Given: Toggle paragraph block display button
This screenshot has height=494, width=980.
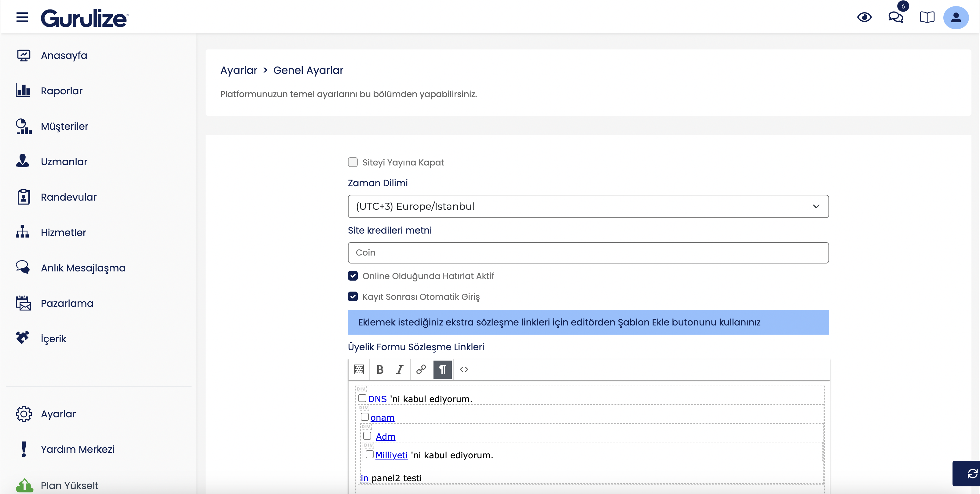Looking at the screenshot, I should point(442,369).
